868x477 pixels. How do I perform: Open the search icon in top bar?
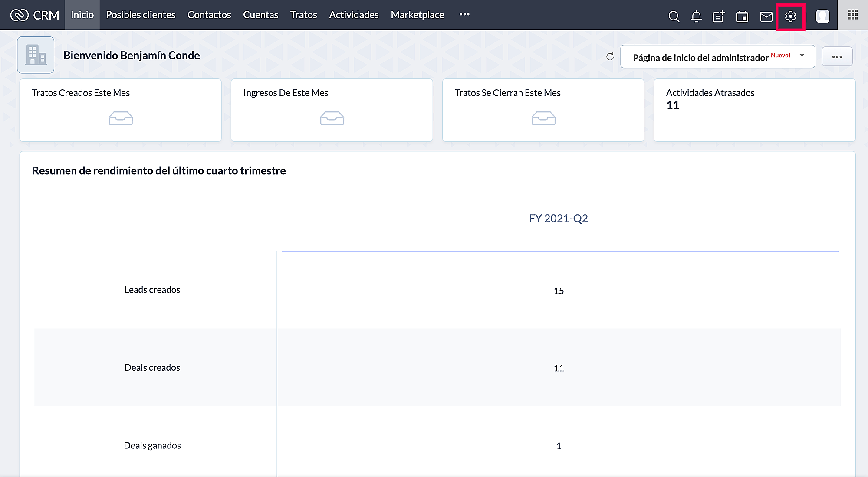(674, 16)
